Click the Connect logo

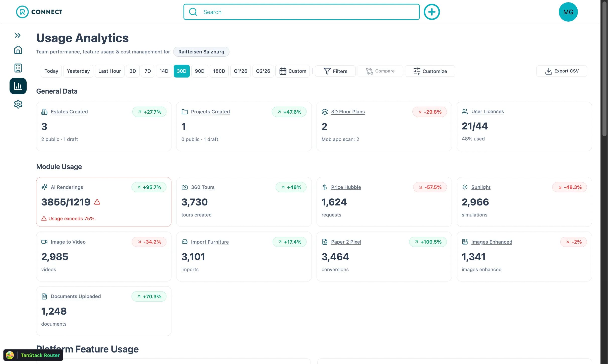click(x=39, y=12)
